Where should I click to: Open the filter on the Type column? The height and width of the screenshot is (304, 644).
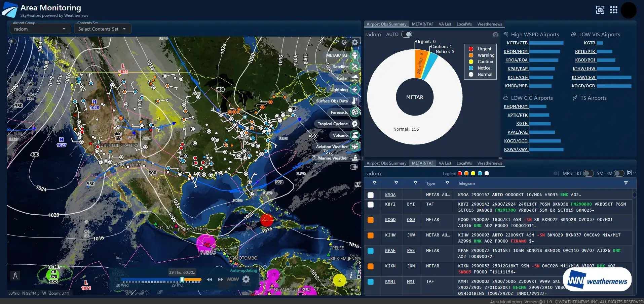[447, 183]
